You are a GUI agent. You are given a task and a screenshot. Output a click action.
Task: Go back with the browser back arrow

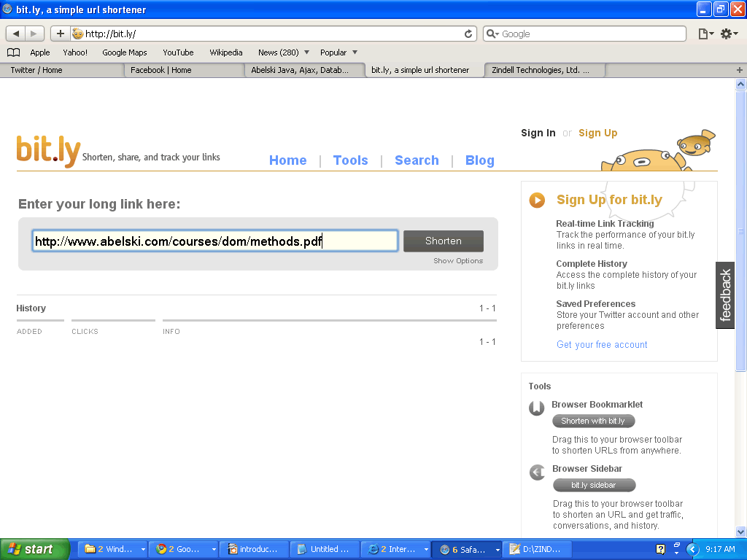(16, 34)
